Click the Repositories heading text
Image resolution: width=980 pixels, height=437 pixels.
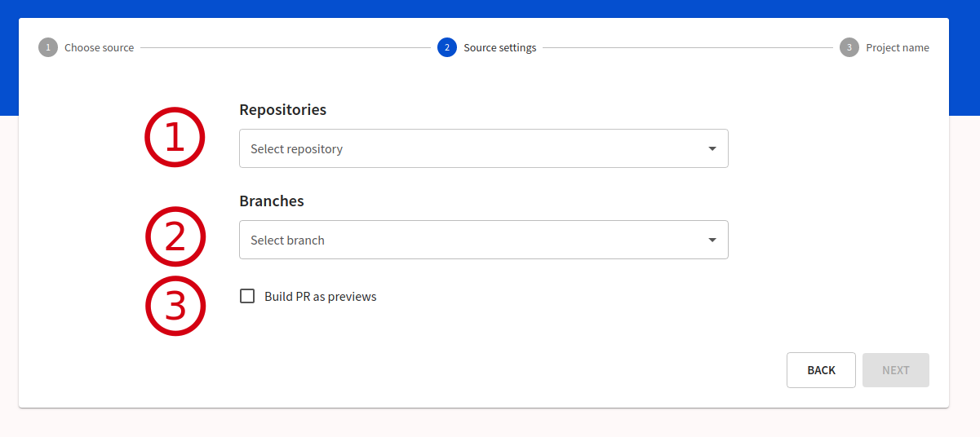pos(282,109)
